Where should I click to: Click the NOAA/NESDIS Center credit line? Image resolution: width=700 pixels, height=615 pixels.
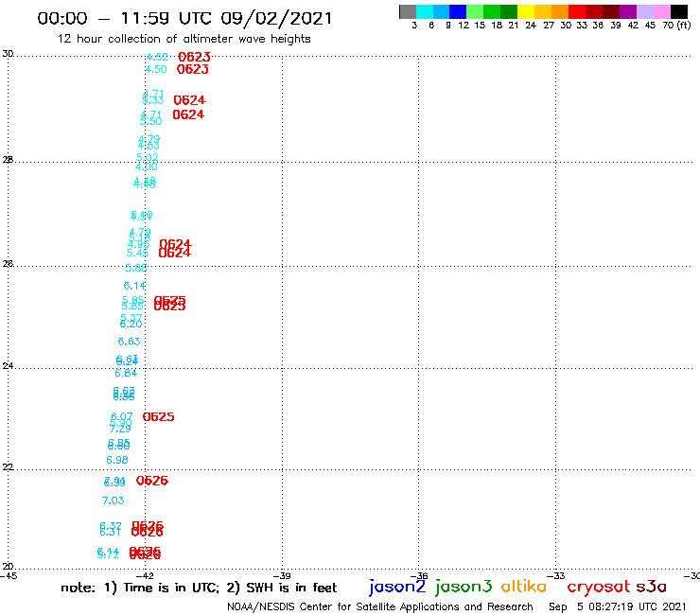(380, 607)
